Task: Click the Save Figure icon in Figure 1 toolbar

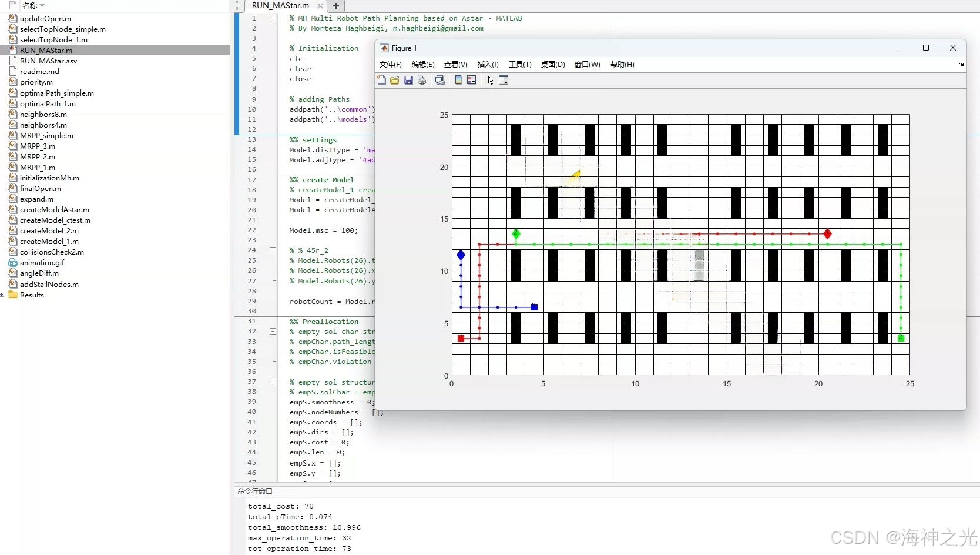Action: tap(408, 80)
